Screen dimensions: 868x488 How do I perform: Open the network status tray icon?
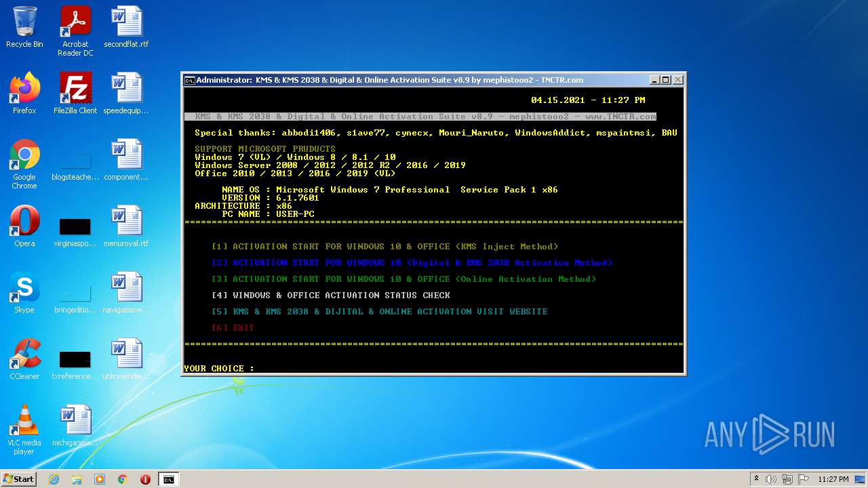click(x=787, y=479)
